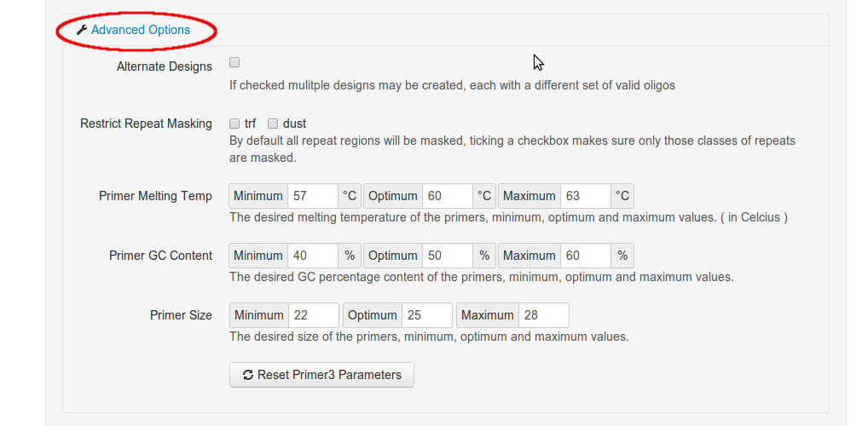Focus the optimum GC content field
Image resolution: width=868 pixels, height=426 pixels.
click(x=447, y=256)
